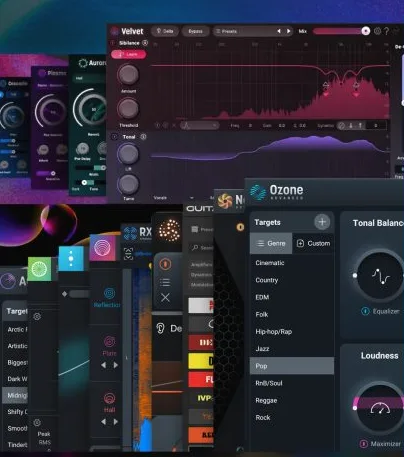Click the gear icon above Peak label
Screen dimensions: 404x457
(37, 423)
